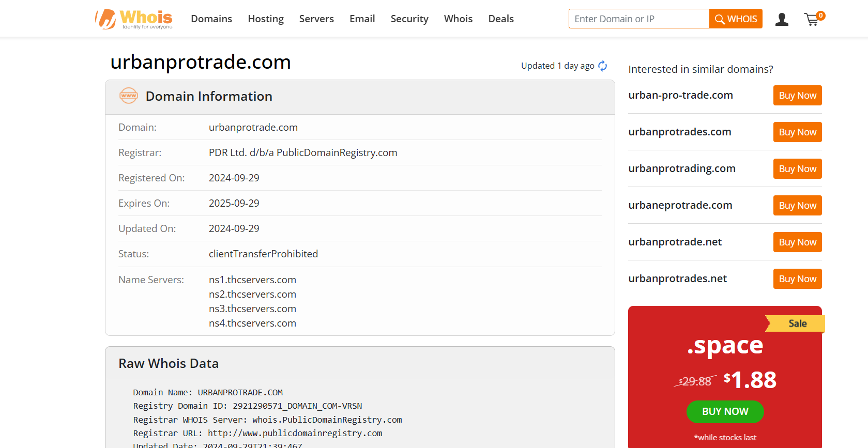
Task: Focus the Enter Domain or IP field
Action: (639, 19)
